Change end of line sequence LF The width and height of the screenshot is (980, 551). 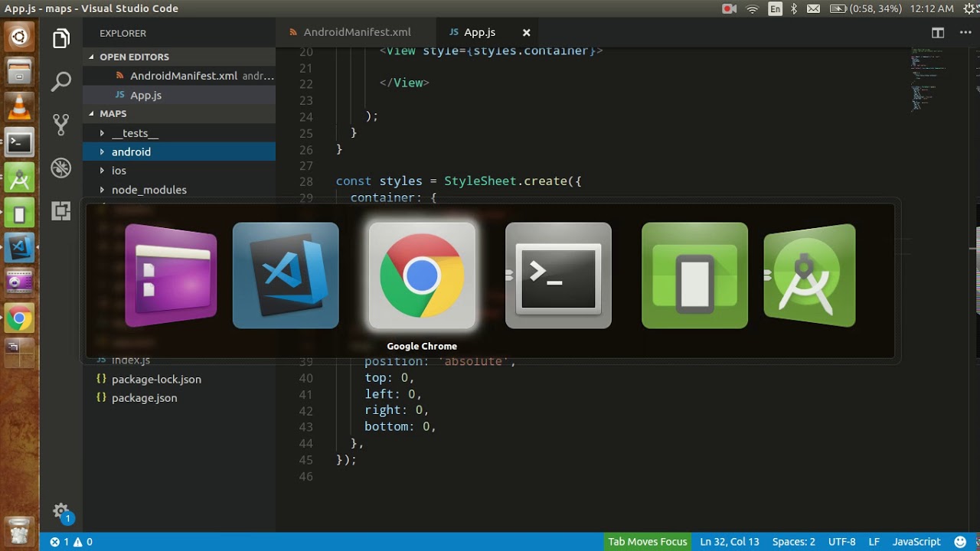[874, 542]
